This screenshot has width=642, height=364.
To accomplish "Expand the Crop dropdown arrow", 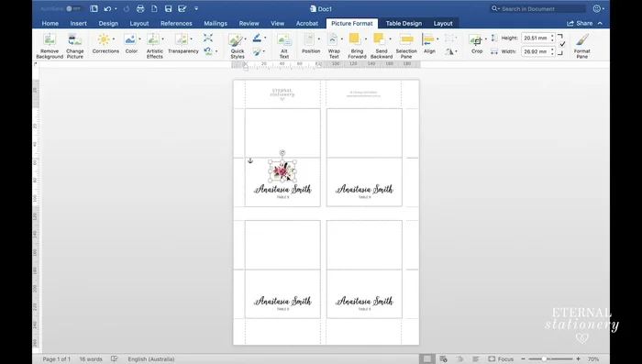I will [x=486, y=39].
